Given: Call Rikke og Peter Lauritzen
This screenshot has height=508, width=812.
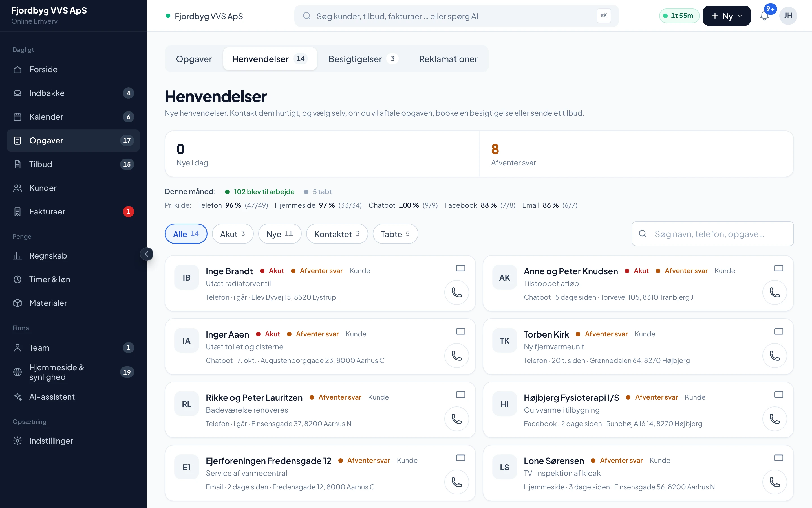Looking at the screenshot, I should coord(456,419).
